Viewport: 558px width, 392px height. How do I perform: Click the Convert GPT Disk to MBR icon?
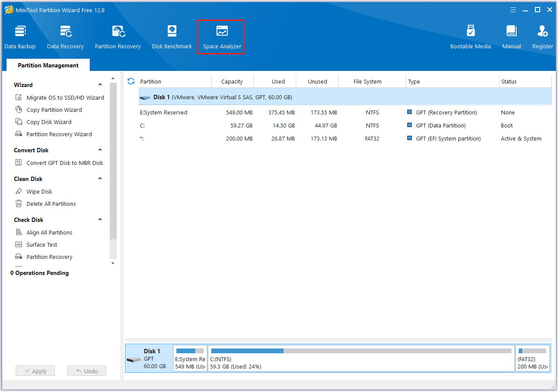pyautogui.click(x=19, y=163)
